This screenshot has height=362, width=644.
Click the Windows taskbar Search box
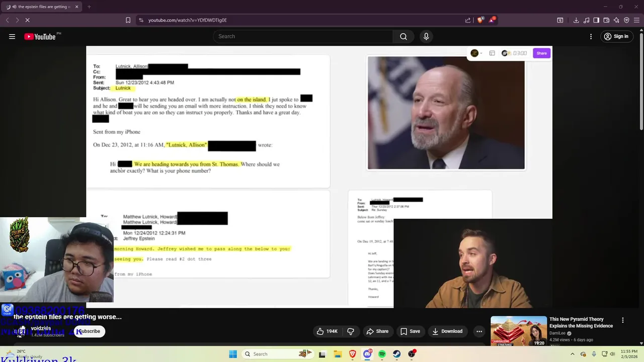pyautogui.click(x=278, y=354)
